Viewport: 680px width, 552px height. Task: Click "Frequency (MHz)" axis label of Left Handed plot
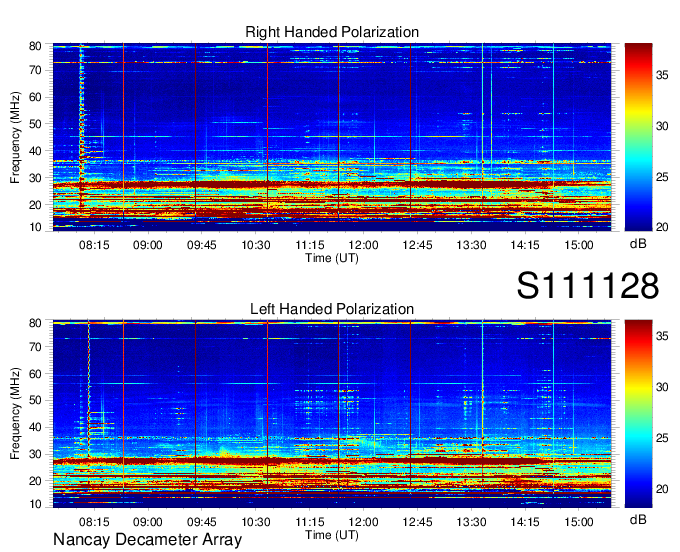15,414
